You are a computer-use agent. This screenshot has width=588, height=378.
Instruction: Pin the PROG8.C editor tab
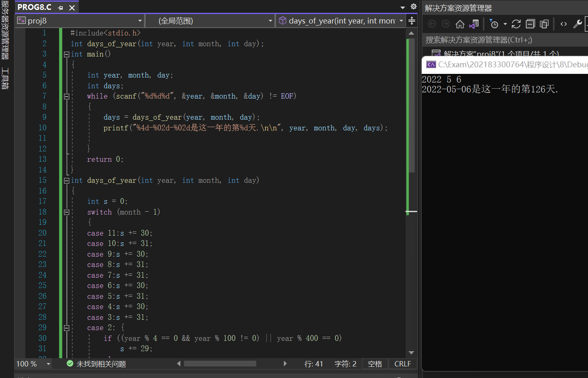(x=61, y=7)
